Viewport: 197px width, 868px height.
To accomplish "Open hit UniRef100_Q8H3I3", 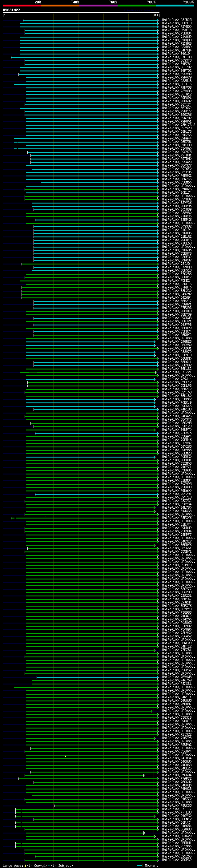I will pyautogui.click(x=176, y=23).
